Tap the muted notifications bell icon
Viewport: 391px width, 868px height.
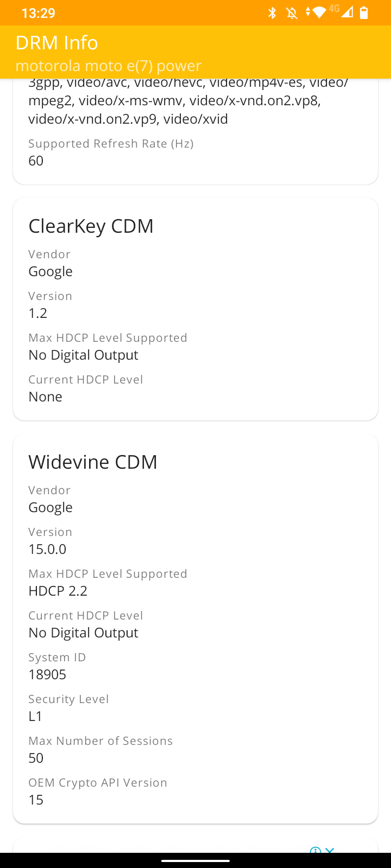click(292, 12)
